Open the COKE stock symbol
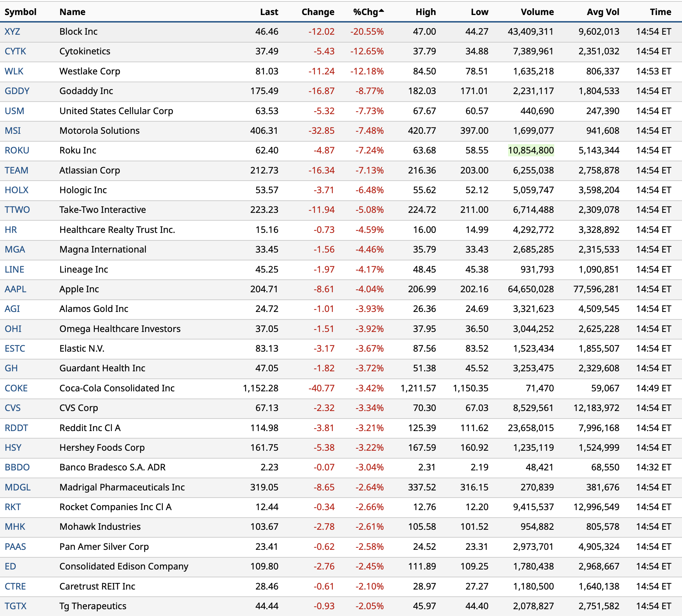This screenshot has height=616, width=682. click(x=16, y=388)
